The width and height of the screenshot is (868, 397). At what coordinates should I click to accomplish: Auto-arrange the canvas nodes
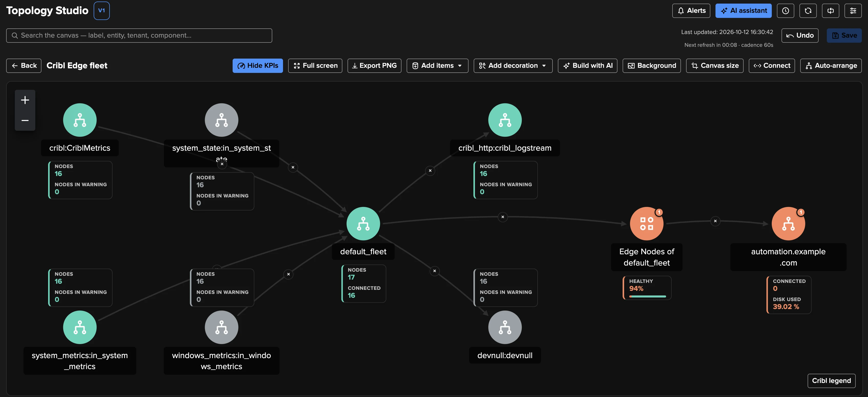click(831, 66)
